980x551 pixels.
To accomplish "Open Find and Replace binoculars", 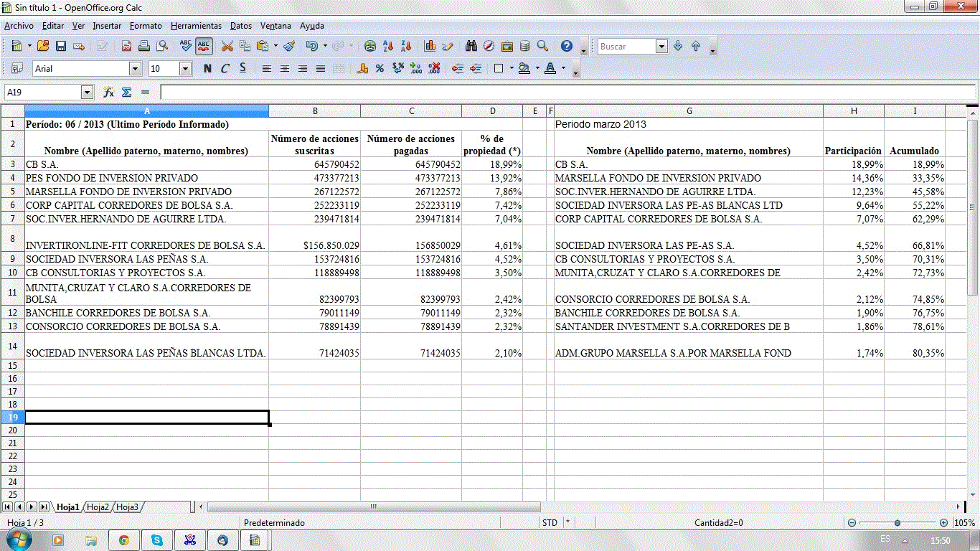I will pyautogui.click(x=471, y=46).
